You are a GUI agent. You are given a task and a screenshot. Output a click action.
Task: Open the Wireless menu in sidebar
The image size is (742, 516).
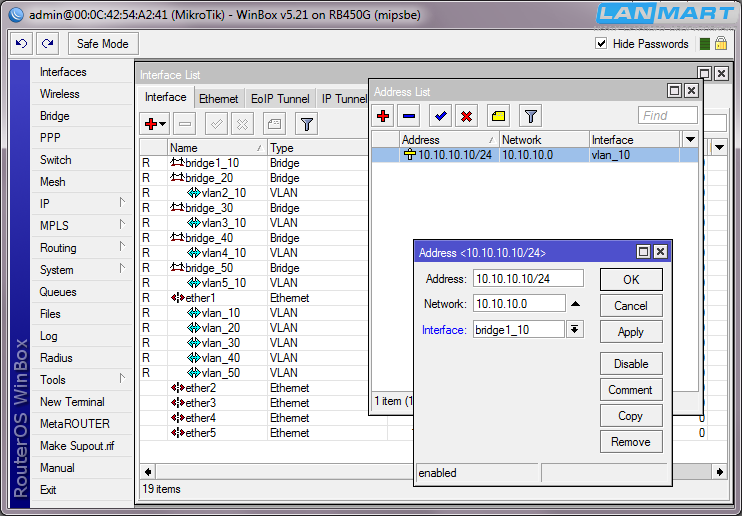pos(60,94)
